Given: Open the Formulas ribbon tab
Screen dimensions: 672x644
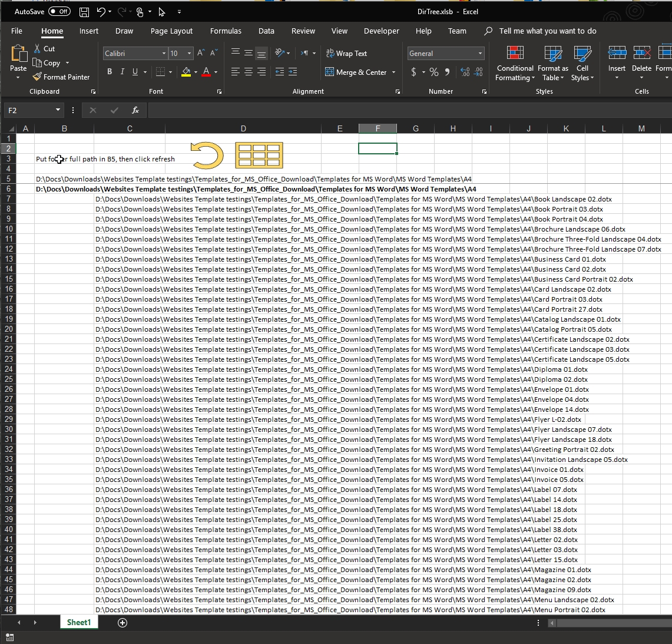Looking at the screenshot, I should pyautogui.click(x=226, y=31).
